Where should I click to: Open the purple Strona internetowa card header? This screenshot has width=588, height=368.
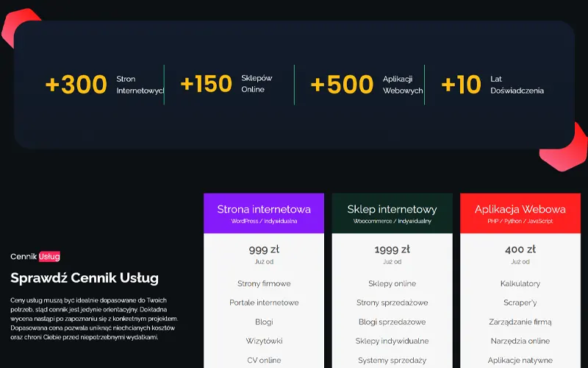tap(264, 213)
